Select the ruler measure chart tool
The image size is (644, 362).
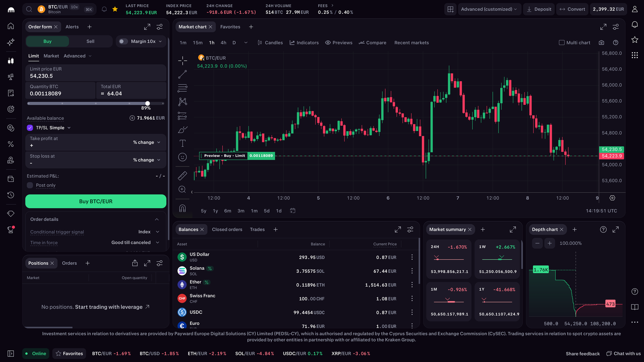tap(182, 176)
